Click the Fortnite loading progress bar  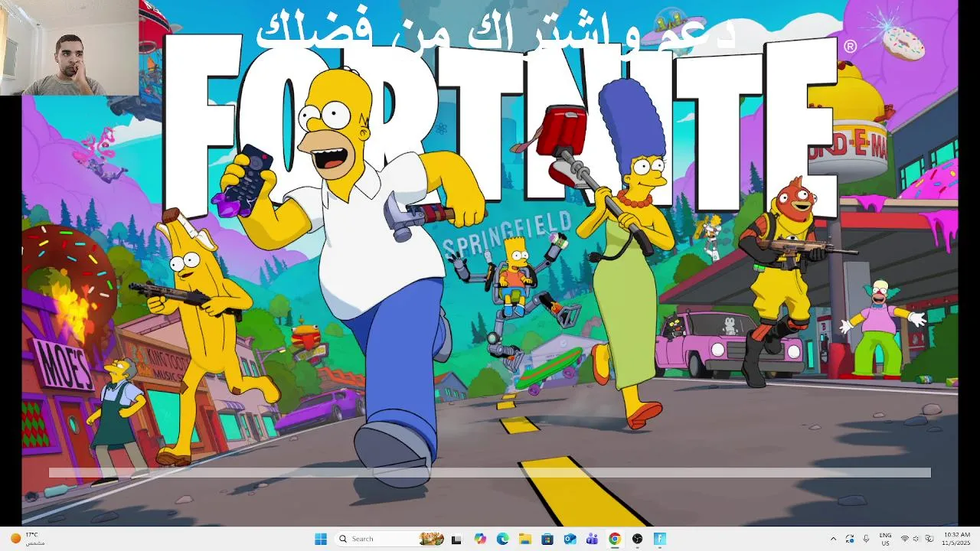pos(490,473)
